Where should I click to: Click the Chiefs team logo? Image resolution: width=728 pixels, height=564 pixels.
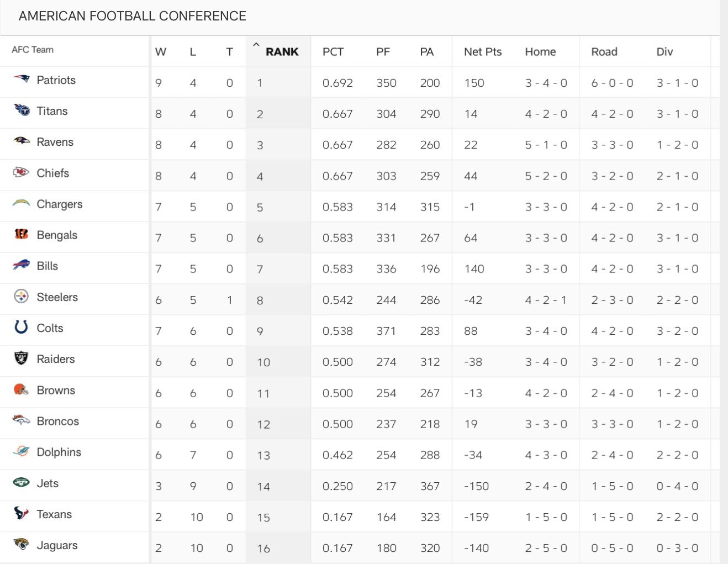(x=21, y=172)
